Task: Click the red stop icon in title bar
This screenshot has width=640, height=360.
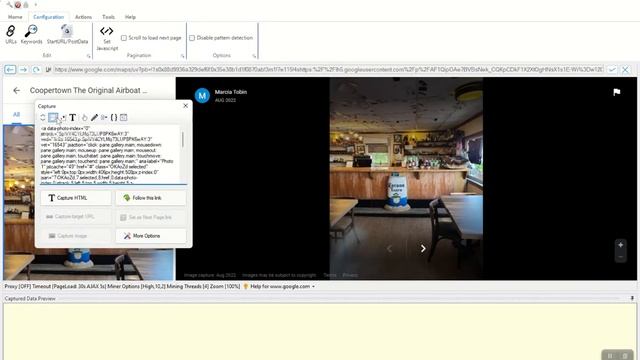Action: [x=18, y=5]
